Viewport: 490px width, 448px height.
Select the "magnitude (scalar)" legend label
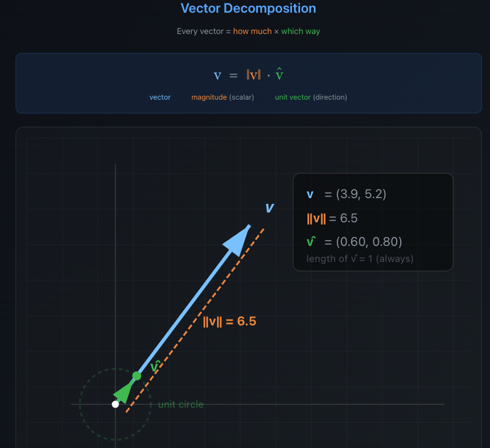[223, 97]
